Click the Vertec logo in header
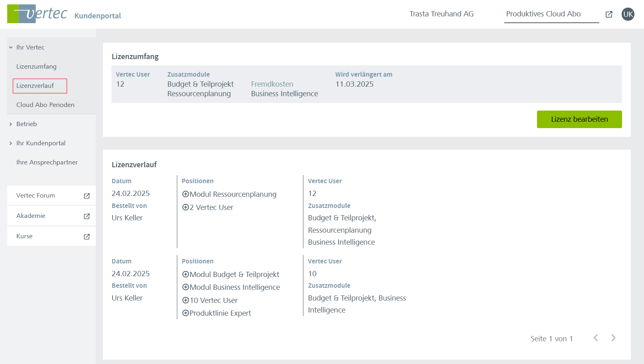Viewport: 644px width, 364px height. tap(37, 14)
